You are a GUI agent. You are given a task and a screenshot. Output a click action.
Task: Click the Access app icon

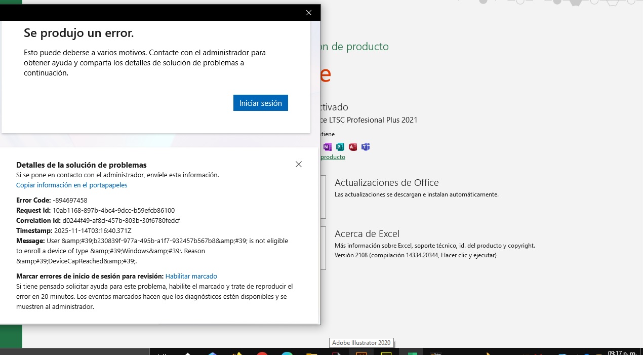pyautogui.click(x=353, y=147)
